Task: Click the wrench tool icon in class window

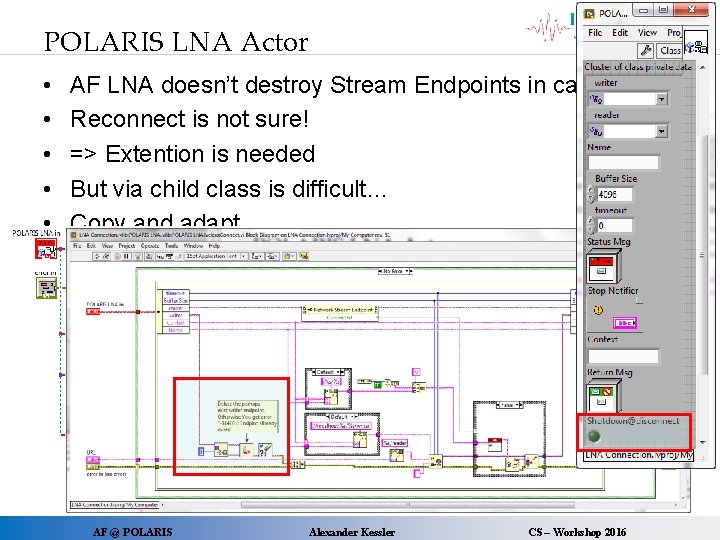Action: click(x=646, y=50)
